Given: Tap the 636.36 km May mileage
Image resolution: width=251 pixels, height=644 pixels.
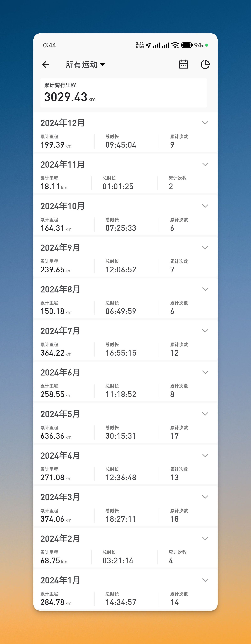Looking at the screenshot, I should tap(56, 436).
